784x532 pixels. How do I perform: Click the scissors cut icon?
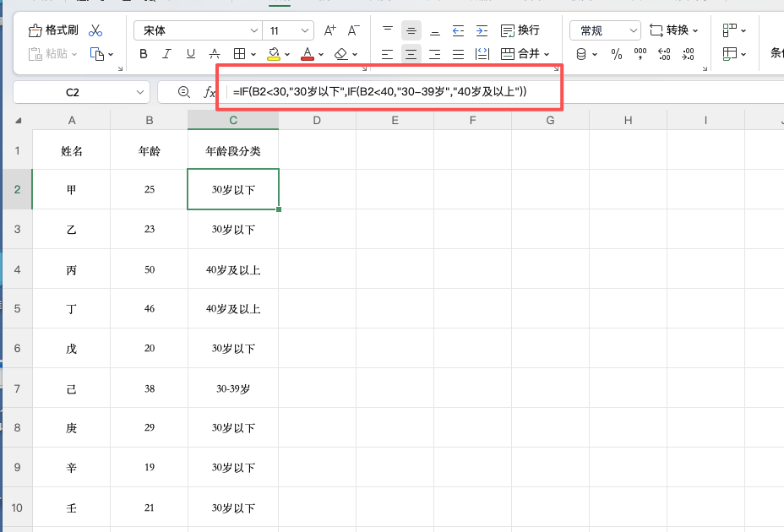(95, 30)
